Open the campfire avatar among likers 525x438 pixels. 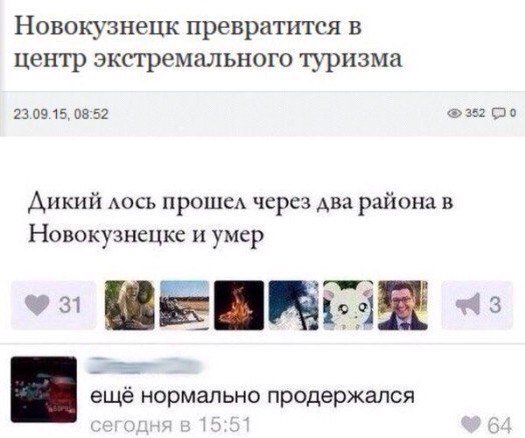click(x=239, y=305)
